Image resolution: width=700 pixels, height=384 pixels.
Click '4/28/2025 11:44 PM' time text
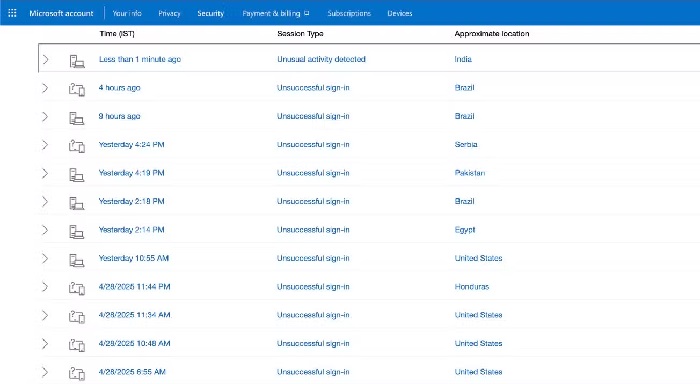coord(134,287)
